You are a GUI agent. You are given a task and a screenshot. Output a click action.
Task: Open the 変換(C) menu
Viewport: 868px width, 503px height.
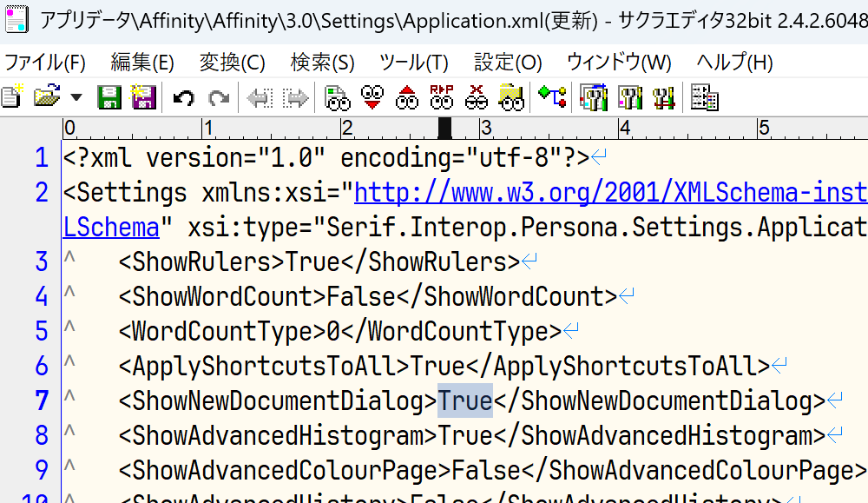[232, 62]
